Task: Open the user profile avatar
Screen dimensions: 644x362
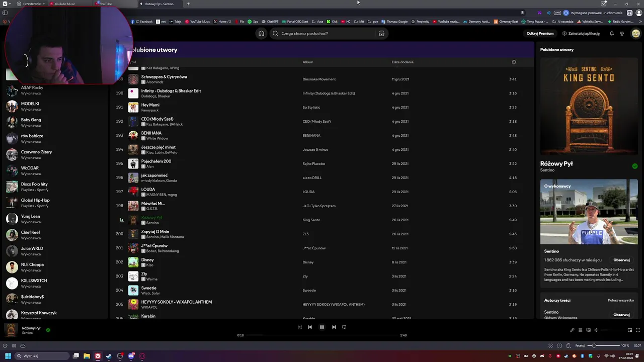Action: point(636,34)
